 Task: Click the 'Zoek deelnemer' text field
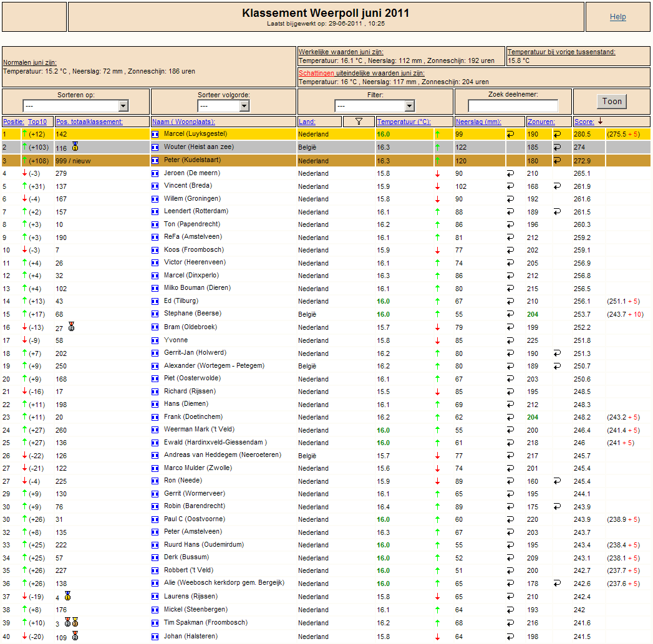pyautogui.click(x=513, y=106)
